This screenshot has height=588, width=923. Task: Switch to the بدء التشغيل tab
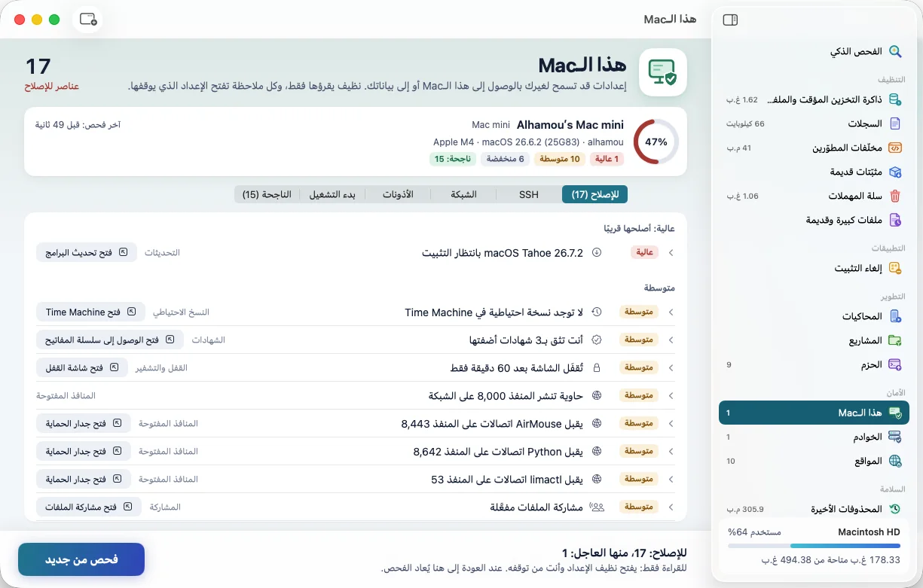(332, 194)
